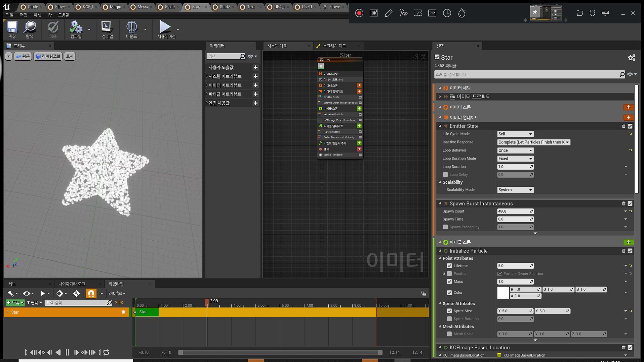Click the Browse magnifier toolbar icon
The width and height of the screenshot is (644, 362).
(30, 27)
